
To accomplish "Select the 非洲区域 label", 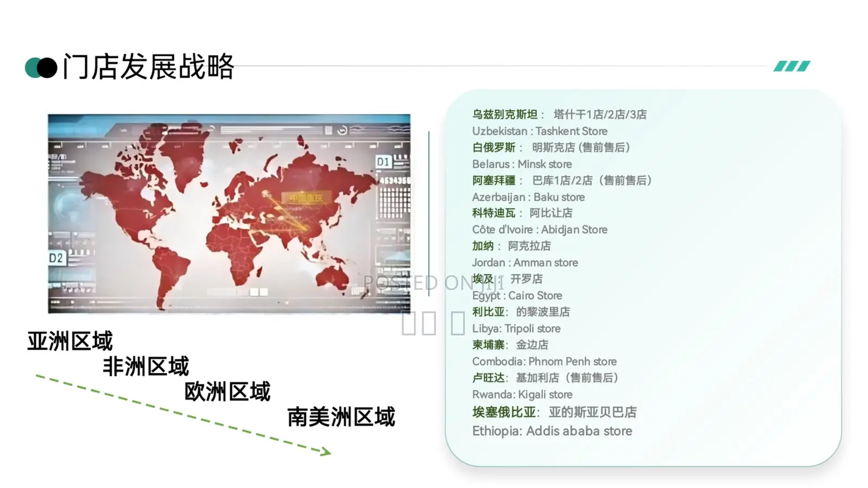I will [145, 367].
